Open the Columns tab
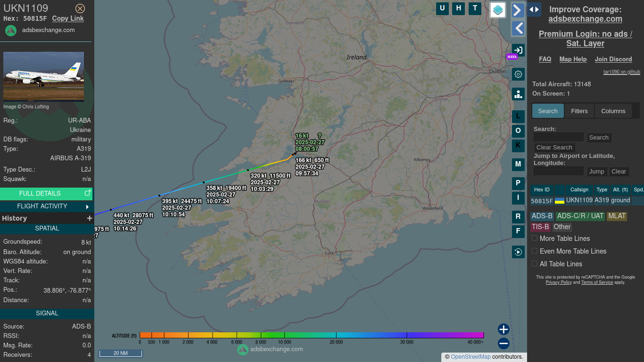The image size is (644, 362). click(x=613, y=111)
